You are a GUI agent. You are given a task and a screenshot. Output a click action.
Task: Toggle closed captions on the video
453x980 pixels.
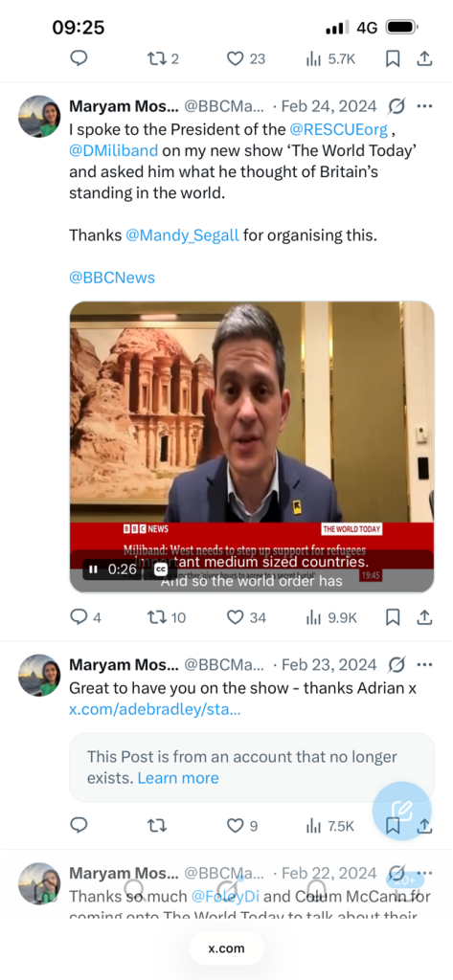pos(160,569)
